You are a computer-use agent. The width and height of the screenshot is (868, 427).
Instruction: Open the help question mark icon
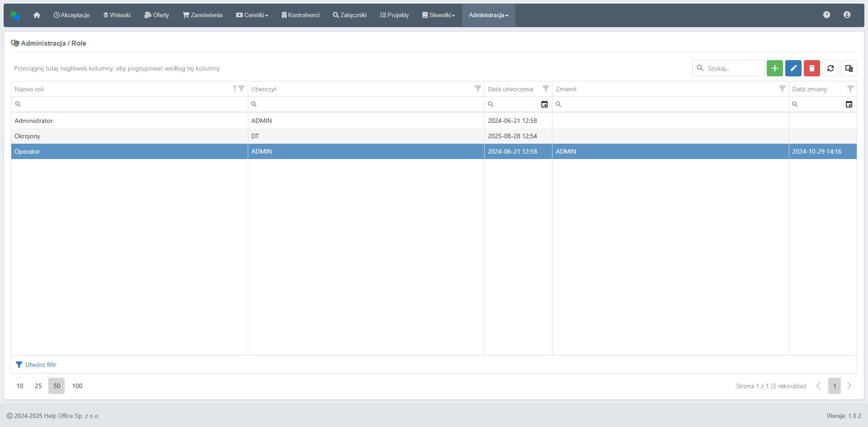click(x=826, y=15)
